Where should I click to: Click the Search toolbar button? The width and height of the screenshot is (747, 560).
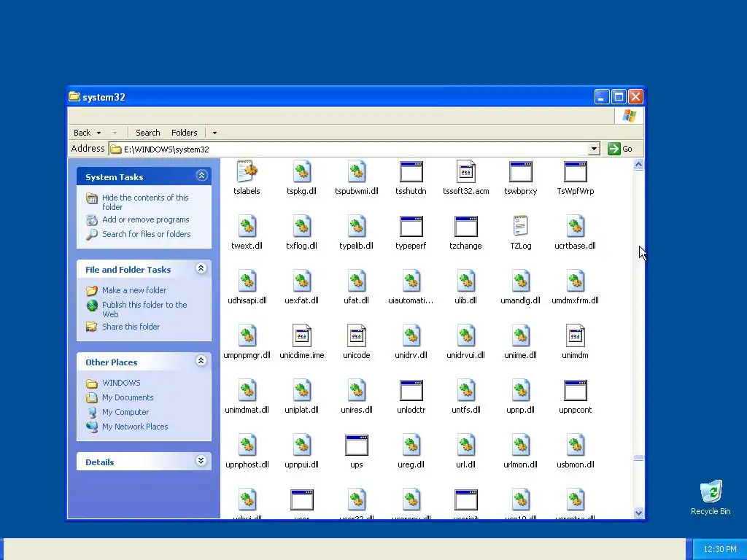coord(147,133)
